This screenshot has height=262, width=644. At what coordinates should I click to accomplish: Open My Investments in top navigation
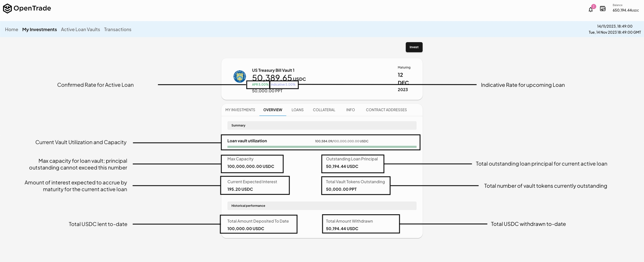point(39,29)
